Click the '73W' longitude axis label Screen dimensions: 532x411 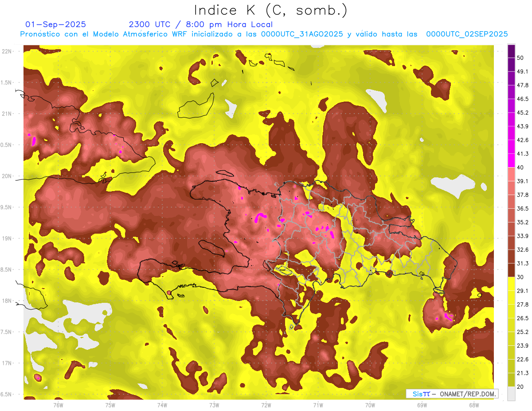(214, 405)
